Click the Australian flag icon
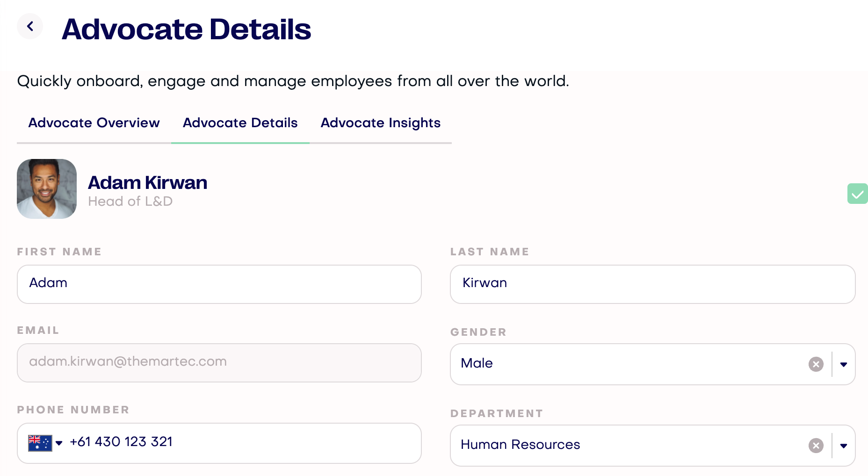The image size is (868, 476). point(40,443)
